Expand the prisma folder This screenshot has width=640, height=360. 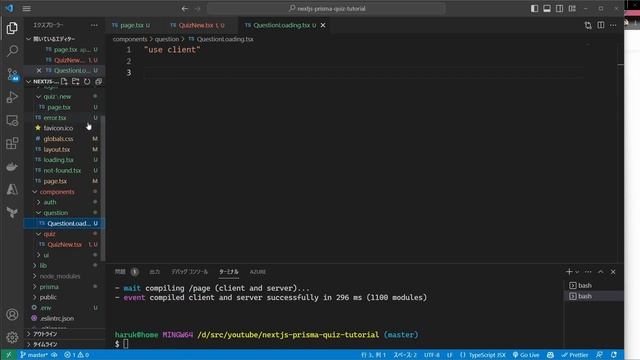coord(49,287)
